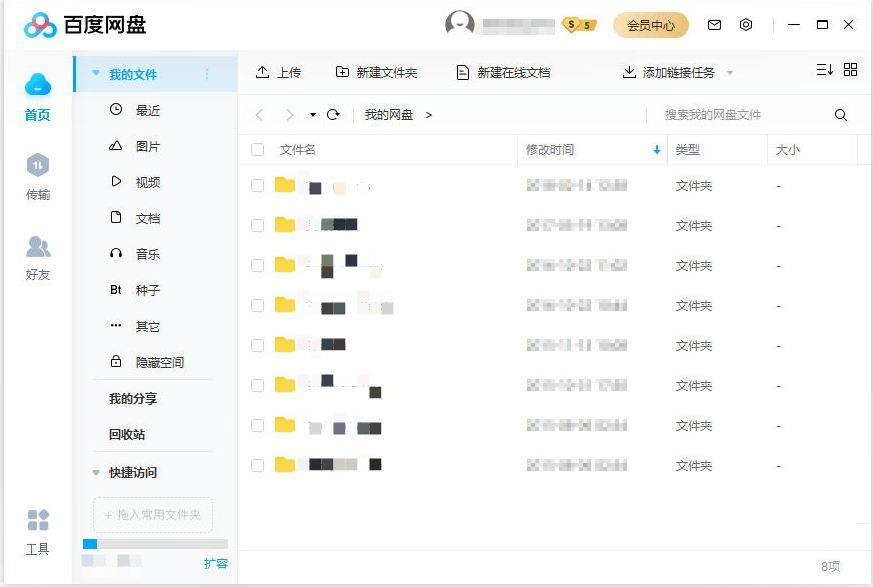Collapse the 快捷访问 section
The height and width of the screenshot is (587, 873).
click(96, 473)
